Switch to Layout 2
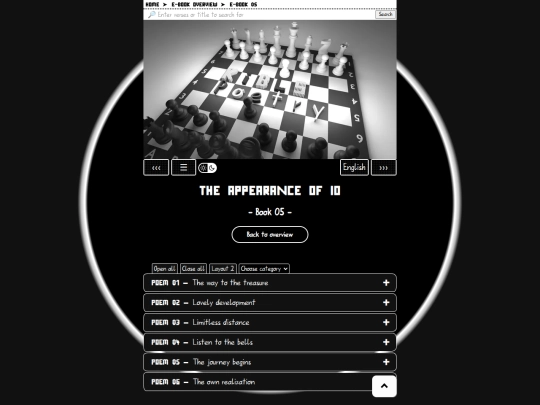Viewport: 540px width, 405px height. 223,269
